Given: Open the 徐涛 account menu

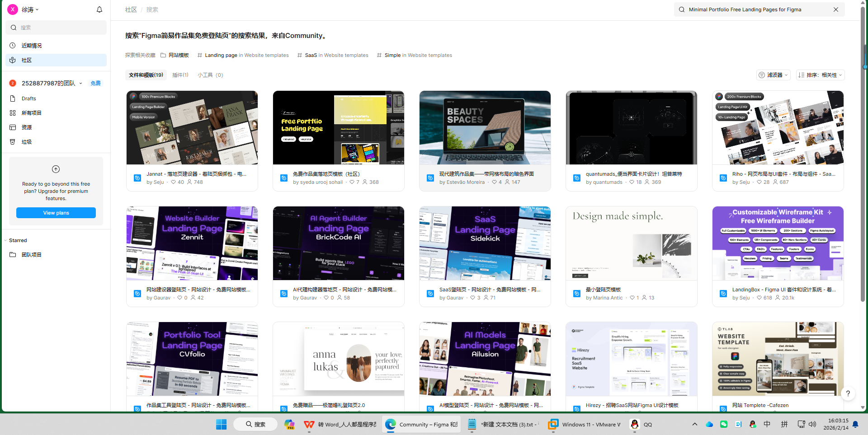Looking at the screenshot, I should point(24,9).
